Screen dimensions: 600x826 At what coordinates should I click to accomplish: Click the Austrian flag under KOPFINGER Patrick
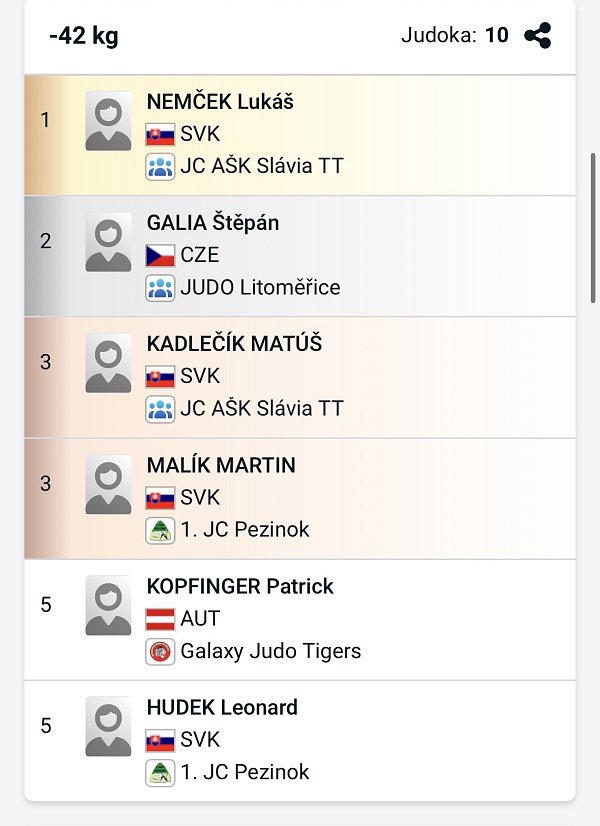point(160,618)
